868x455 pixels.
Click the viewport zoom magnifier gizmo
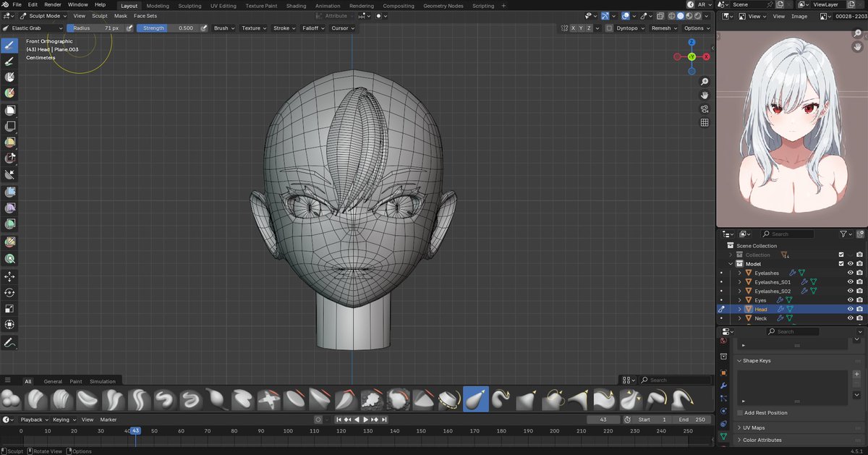(705, 82)
